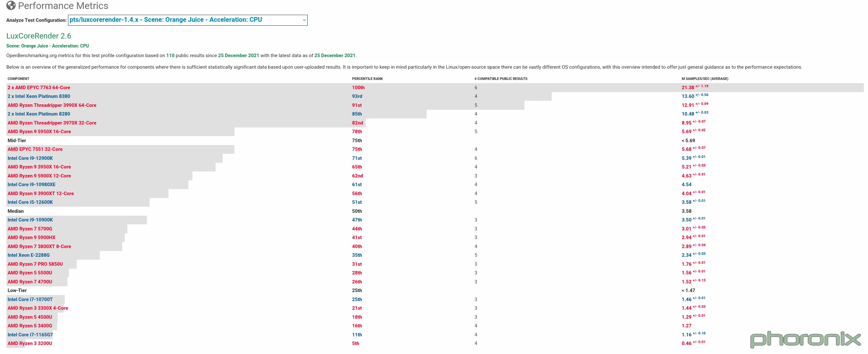Select AMD Ryzen Threadripper 3990X 64-Core
This screenshot has width=868, height=354.
click(52, 105)
